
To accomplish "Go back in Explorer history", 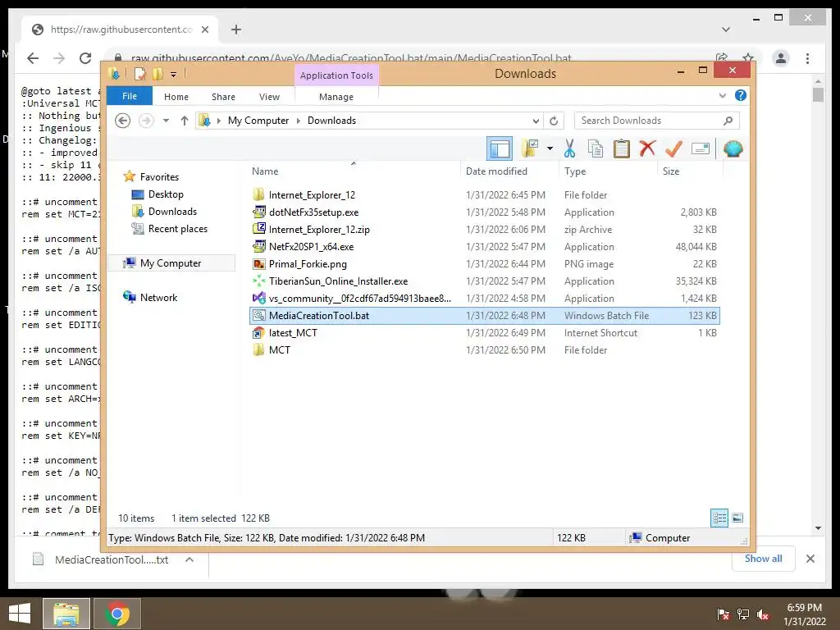I will point(123,121).
